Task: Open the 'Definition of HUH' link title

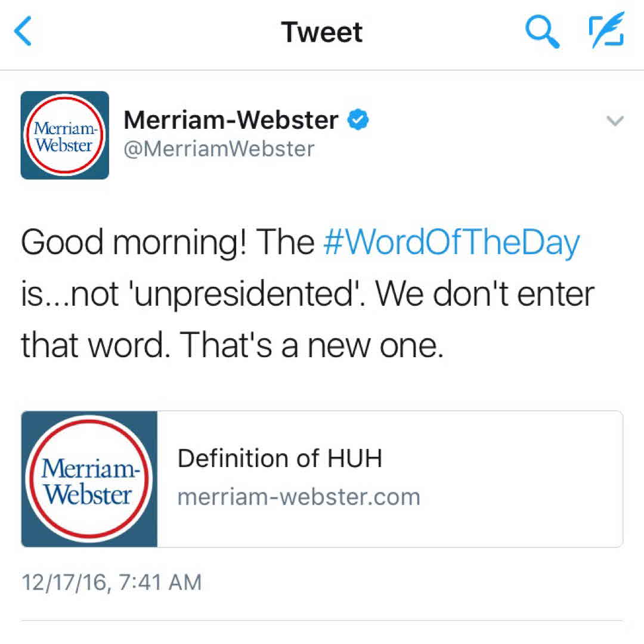Action: [280, 459]
